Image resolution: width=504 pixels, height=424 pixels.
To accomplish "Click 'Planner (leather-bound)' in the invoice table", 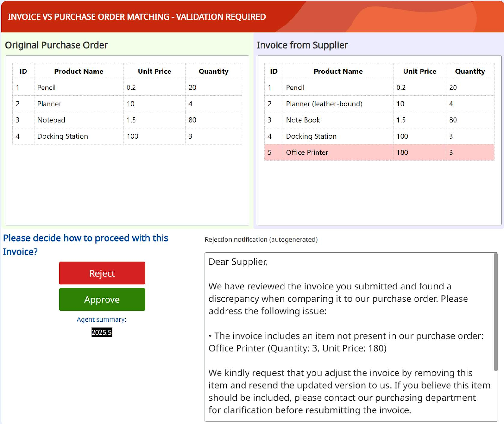I will 324,104.
